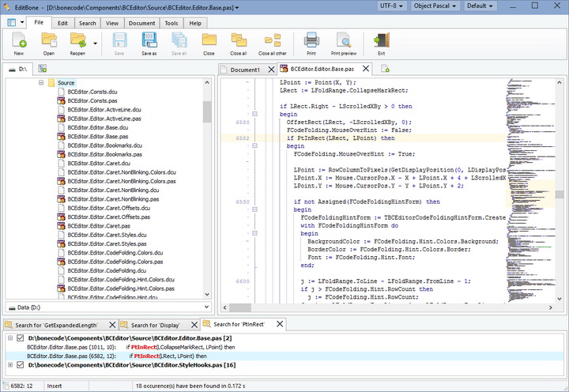Collapse the BCEditor.Editor.Base.pas search results

(9, 337)
